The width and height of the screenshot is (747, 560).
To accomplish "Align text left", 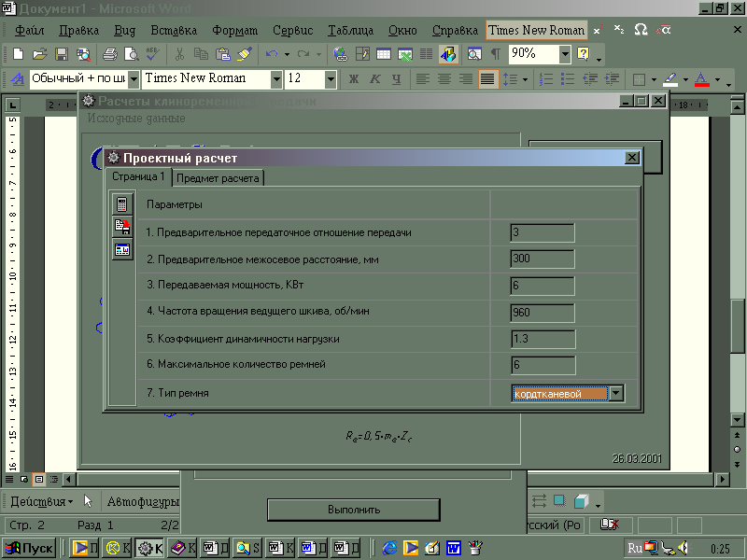I will pos(423,78).
